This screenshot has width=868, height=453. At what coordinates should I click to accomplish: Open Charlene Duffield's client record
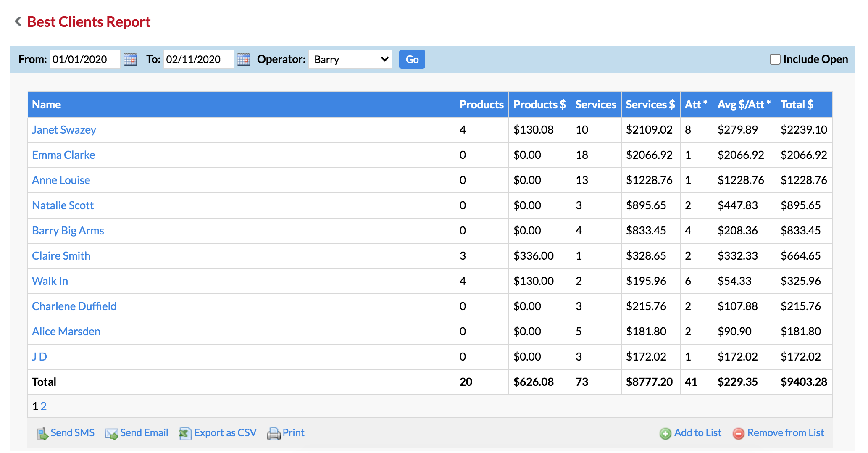pos(74,306)
